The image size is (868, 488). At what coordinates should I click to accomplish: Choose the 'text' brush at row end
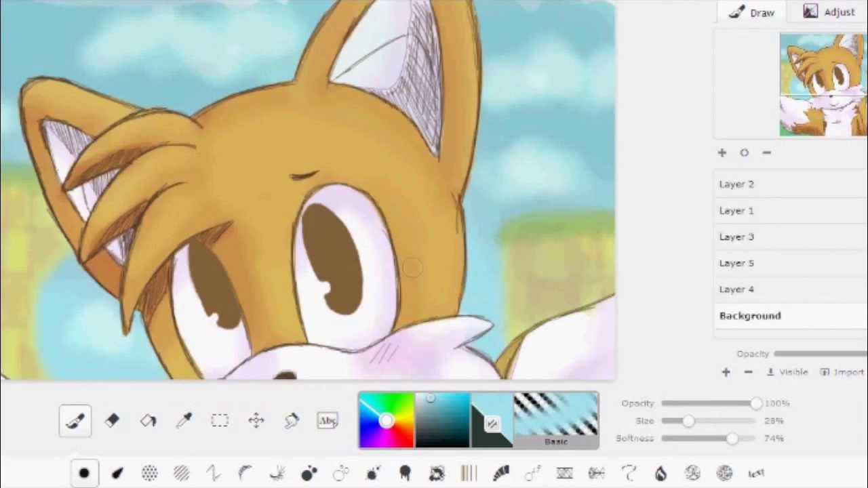pyautogui.click(x=756, y=473)
